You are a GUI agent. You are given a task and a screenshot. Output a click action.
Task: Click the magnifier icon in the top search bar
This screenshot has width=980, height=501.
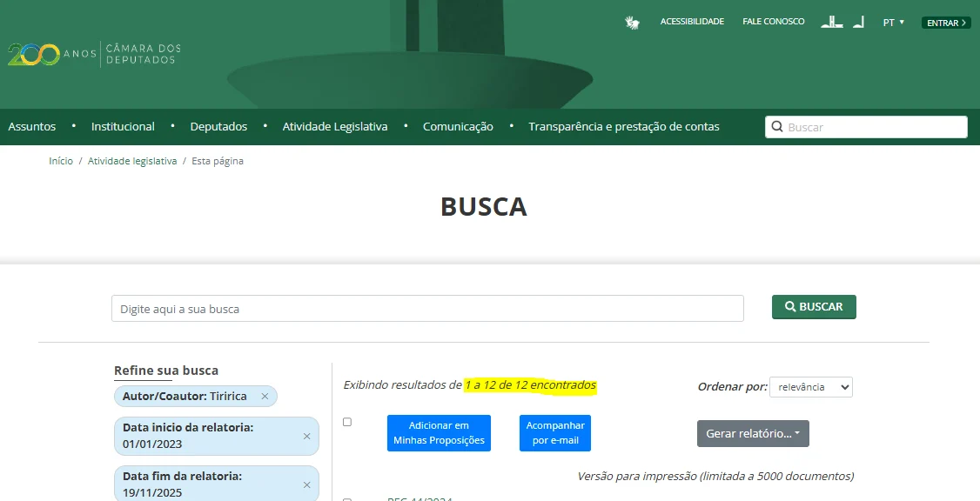pos(777,127)
